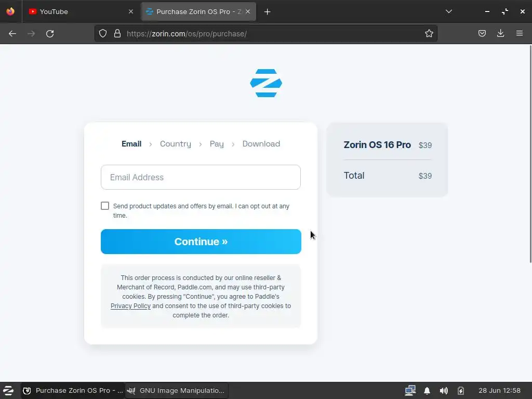532x399 pixels.
Task: Click the tracking protection shield icon
Action: (x=103, y=33)
